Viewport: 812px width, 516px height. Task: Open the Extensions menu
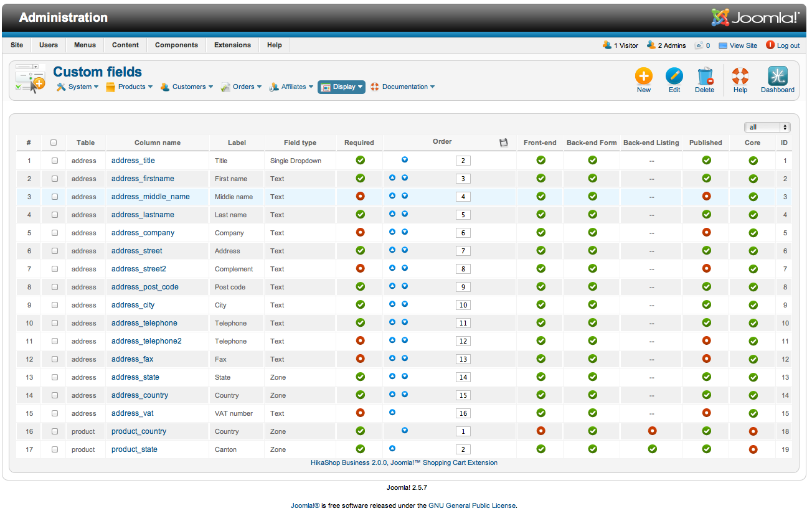click(x=232, y=45)
